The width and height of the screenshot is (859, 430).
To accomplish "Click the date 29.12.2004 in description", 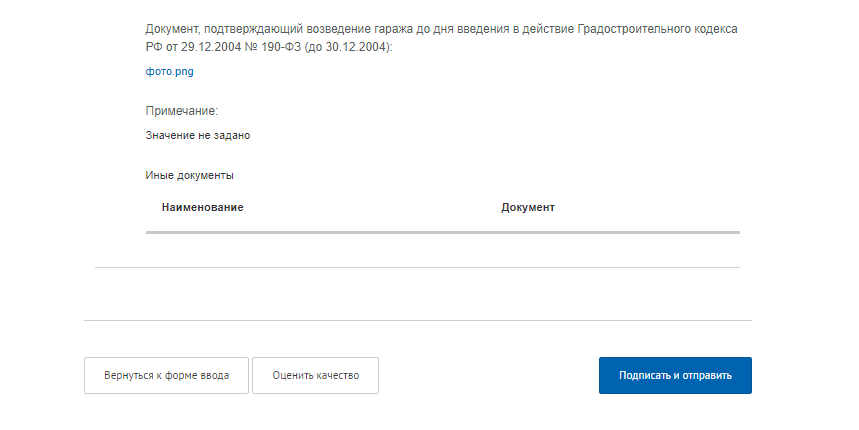I will [x=213, y=46].
